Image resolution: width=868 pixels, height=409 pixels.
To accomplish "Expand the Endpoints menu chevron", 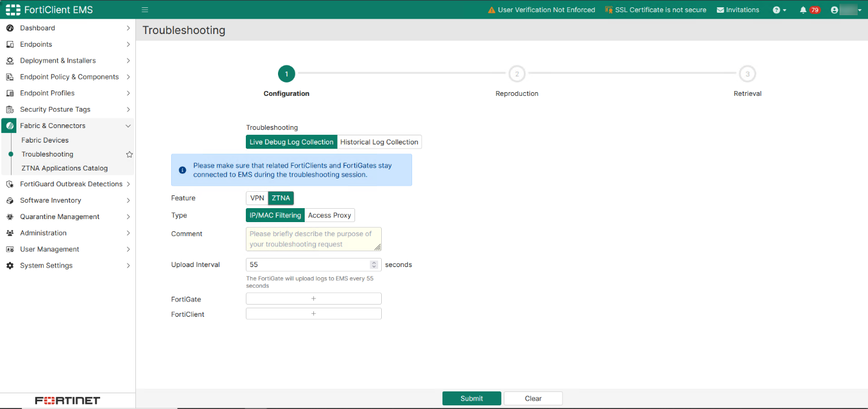I will 128,44.
